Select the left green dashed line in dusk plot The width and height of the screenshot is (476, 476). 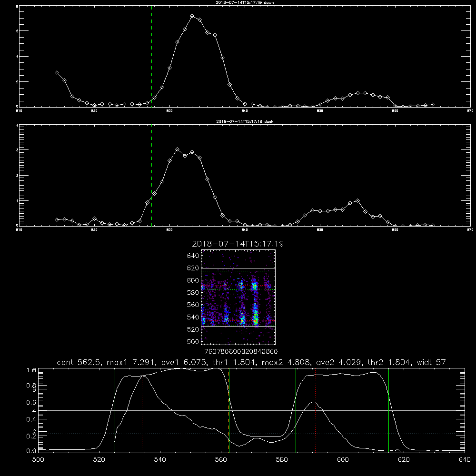tap(151, 176)
